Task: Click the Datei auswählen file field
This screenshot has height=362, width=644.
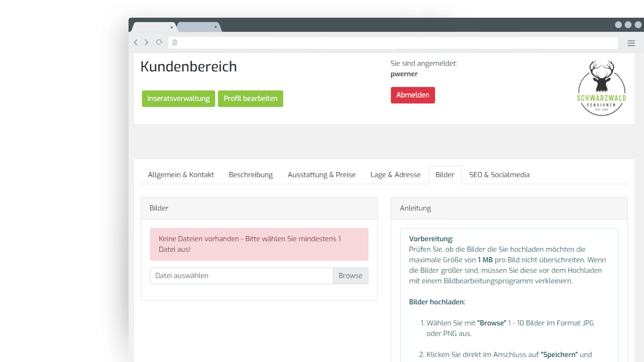Action: tap(242, 276)
